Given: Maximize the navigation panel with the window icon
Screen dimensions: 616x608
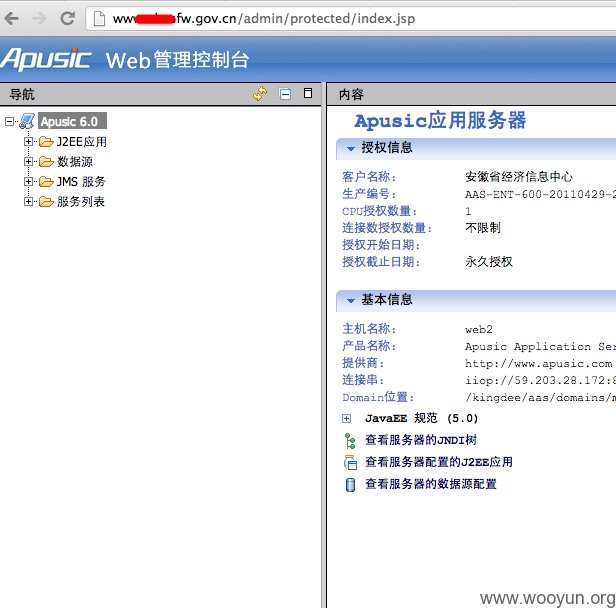Looking at the screenshot, I should coord(308,93).
